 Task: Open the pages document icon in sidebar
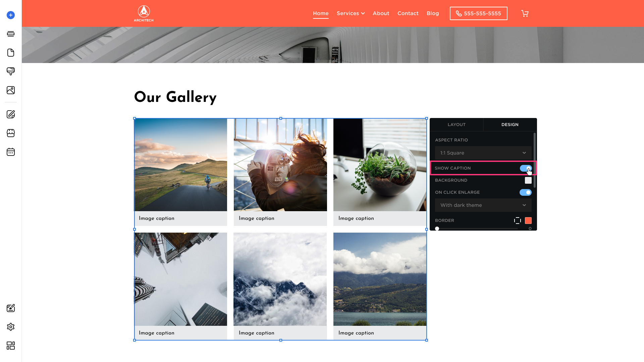click(11, 53)
